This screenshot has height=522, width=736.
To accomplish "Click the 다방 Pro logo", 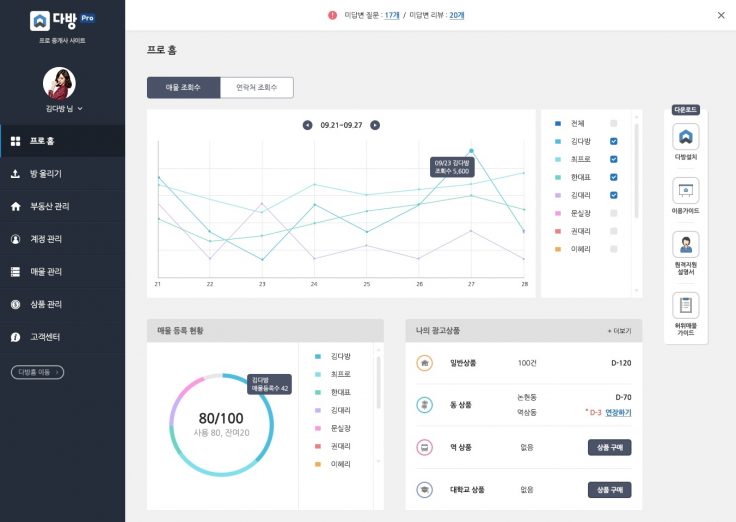I will point(63,20).
